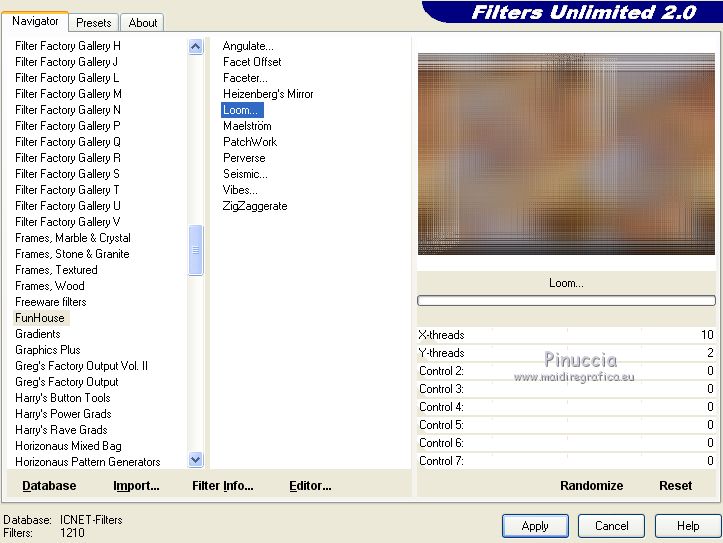Select the Maelström filter
723x543 pixels.
[247, 126]
